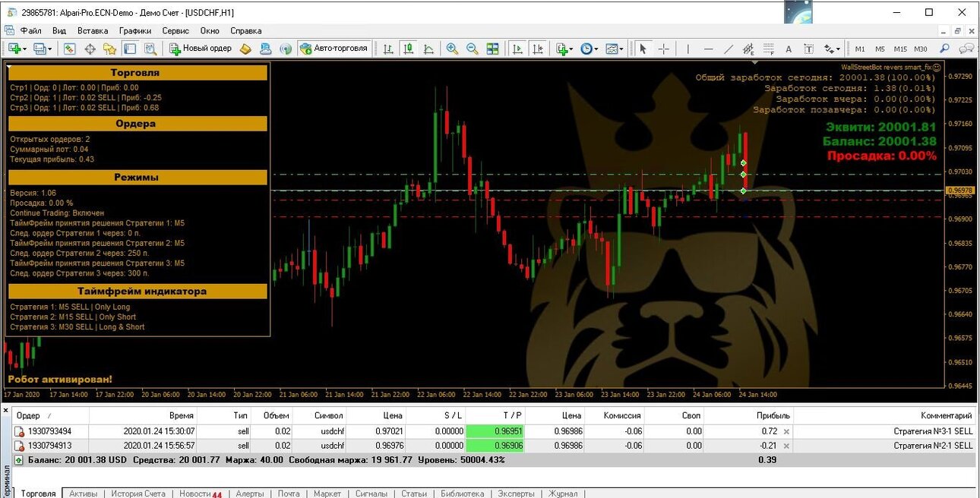The height and width of the screenshot is (498, 980).
Task: Expand the profiles dropdown arrow
Action: coord(50,49)
